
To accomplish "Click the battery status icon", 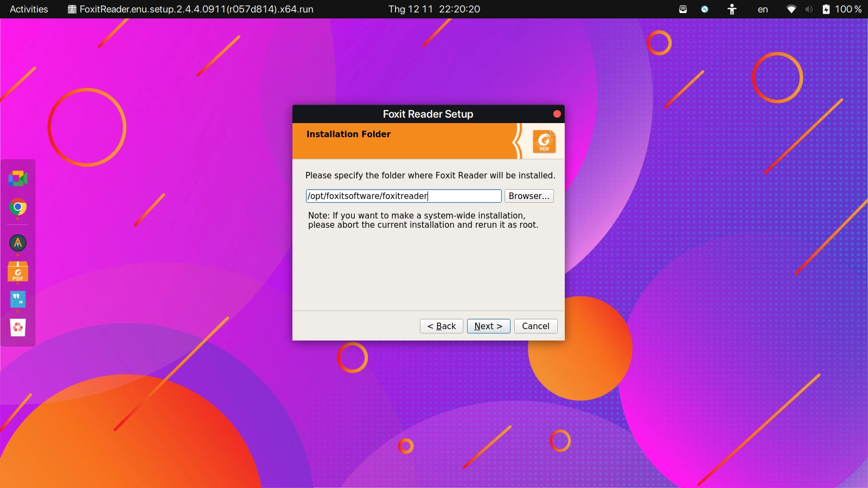I will (826, 9).
